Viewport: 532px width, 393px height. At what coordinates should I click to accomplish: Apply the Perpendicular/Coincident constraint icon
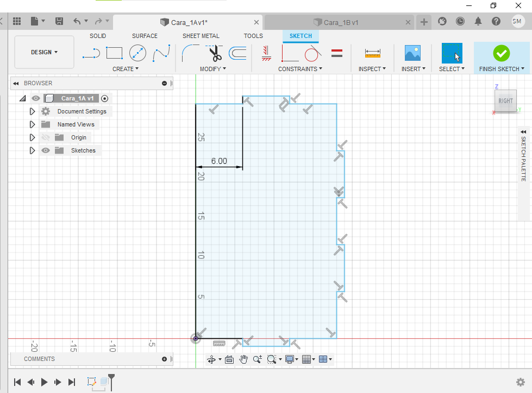pyautogui.click(x=290, y=54)
